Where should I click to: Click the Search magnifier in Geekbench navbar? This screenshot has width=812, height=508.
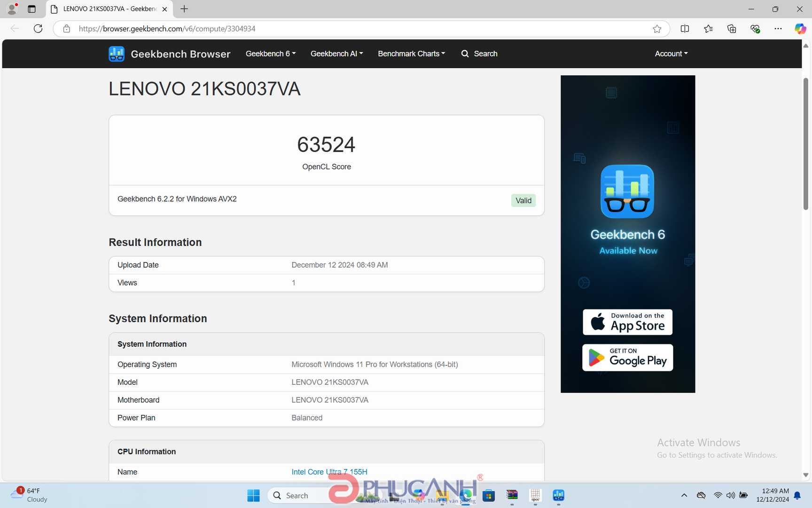465,54
